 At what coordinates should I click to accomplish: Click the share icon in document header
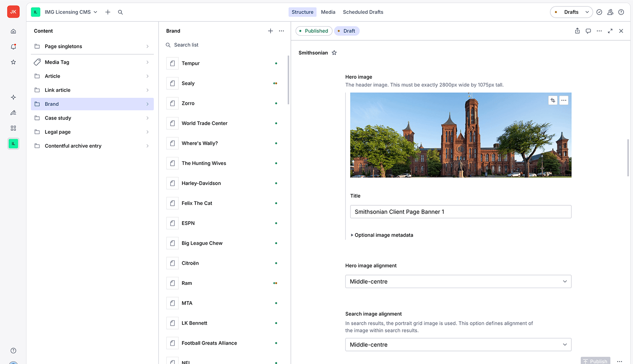coord(577,31)
